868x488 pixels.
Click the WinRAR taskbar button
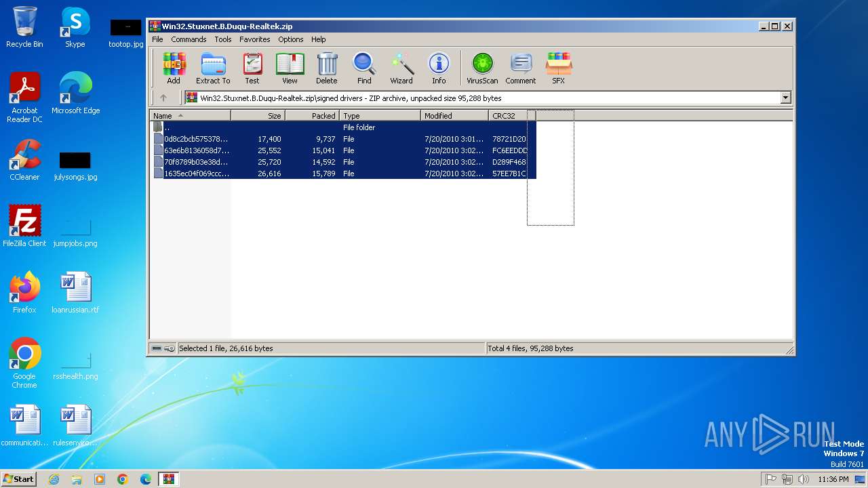168,479
